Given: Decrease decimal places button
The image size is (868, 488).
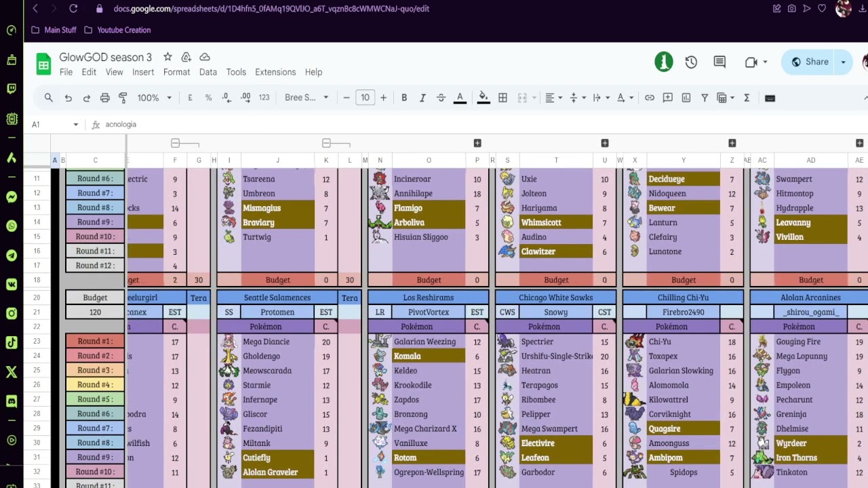Looking at the screenshot, I should point(226,98).
